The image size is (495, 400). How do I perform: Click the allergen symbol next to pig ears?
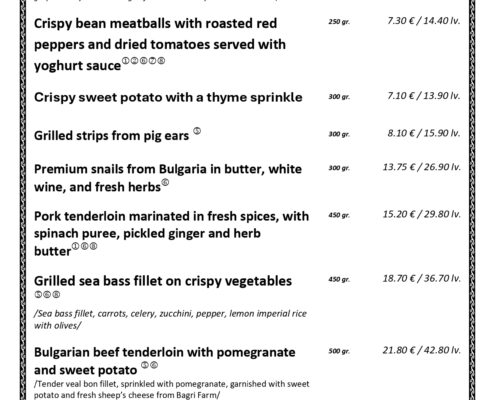[197, 131]
